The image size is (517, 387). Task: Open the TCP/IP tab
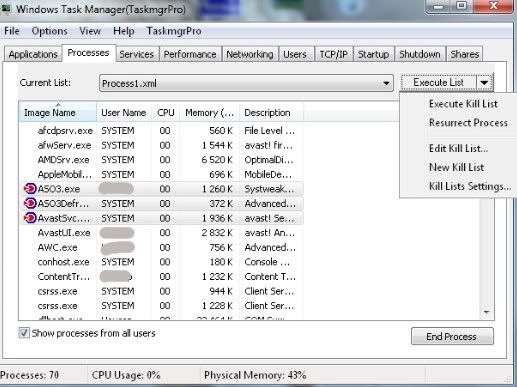[333, 54]
